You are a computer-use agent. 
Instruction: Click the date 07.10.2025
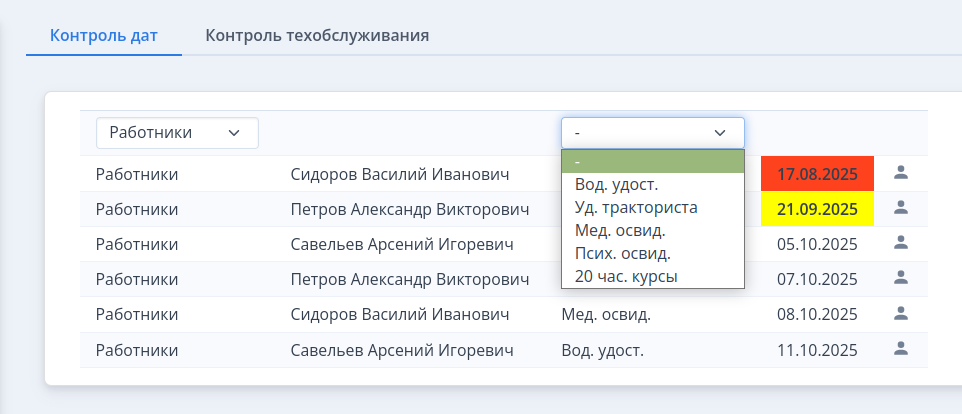pyautogui.click(x=817, y=279)
